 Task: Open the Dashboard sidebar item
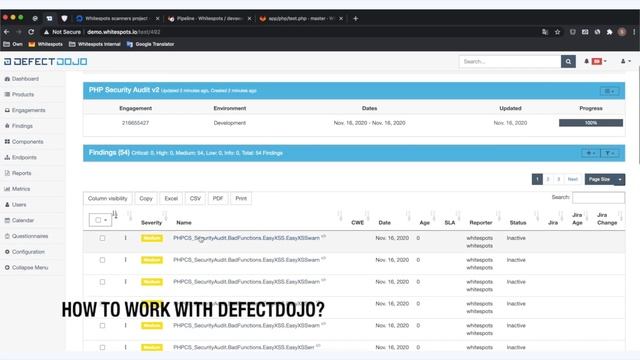click(22, 79)
